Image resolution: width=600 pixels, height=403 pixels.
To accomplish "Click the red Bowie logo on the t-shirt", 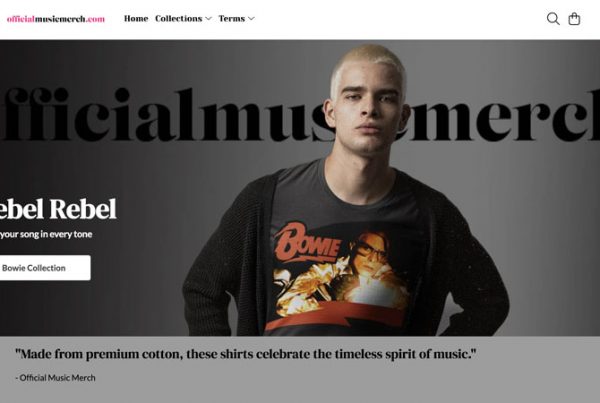I will click(x=307, y=243).
